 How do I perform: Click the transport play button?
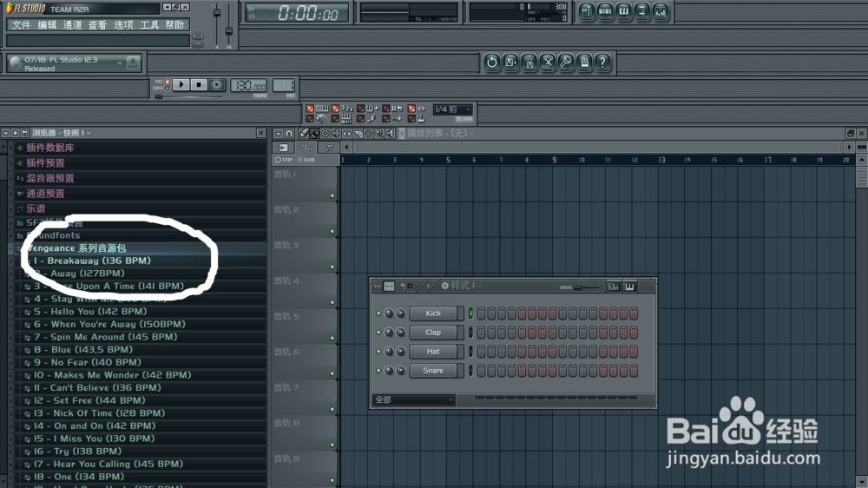pyautogui.click(x=181, y=85)
